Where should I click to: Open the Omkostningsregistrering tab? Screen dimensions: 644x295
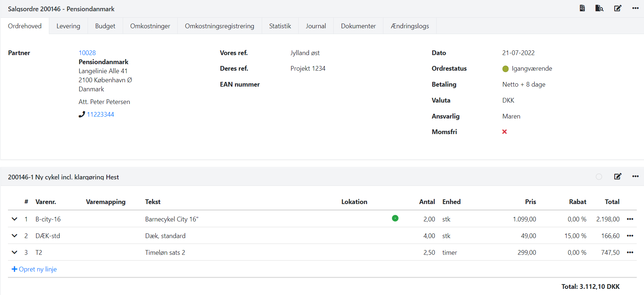pyautogui.click(x=219, y=26)
